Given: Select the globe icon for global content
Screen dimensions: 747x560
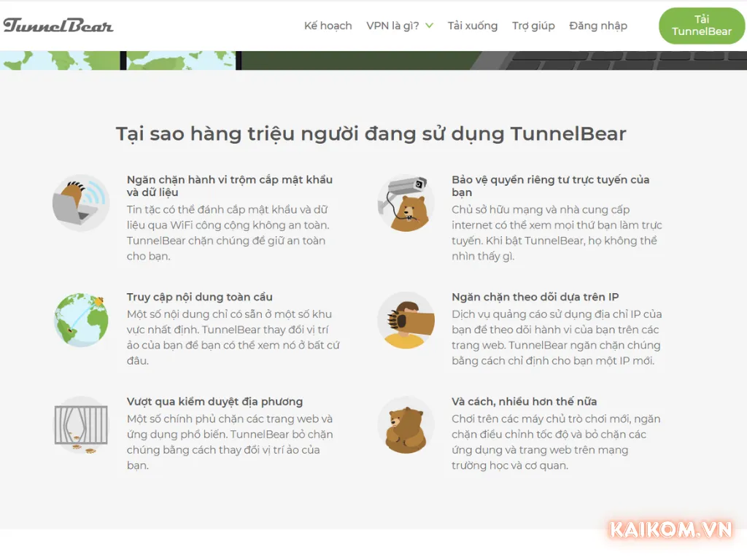Looking at the screenshot, I should [80, 319].
